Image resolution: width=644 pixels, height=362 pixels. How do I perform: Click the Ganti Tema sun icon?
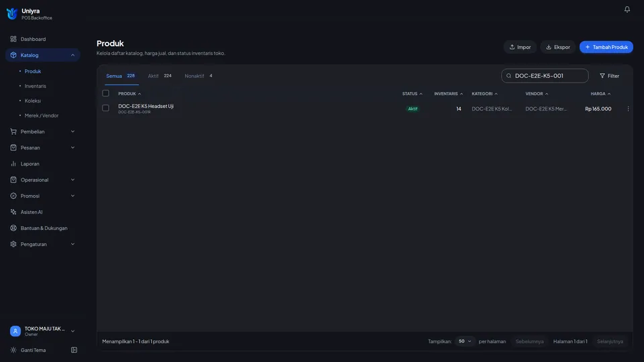[x=13, y=350]
